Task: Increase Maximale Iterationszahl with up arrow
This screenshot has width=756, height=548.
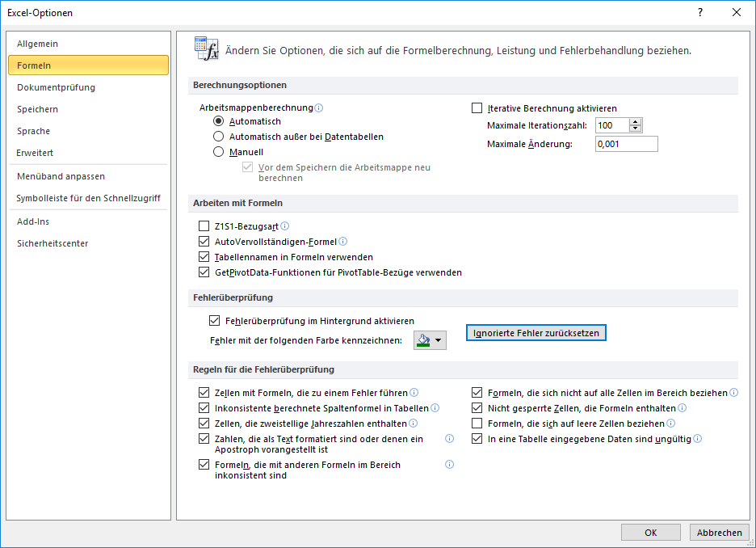Action: tap(635, 122)
